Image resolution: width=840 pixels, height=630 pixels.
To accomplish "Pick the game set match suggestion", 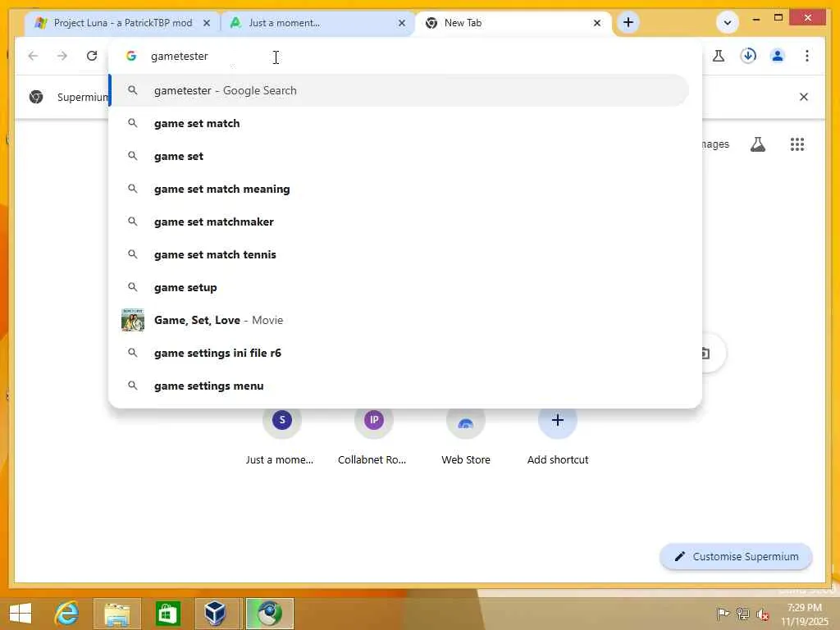I will tap(399, 123).
